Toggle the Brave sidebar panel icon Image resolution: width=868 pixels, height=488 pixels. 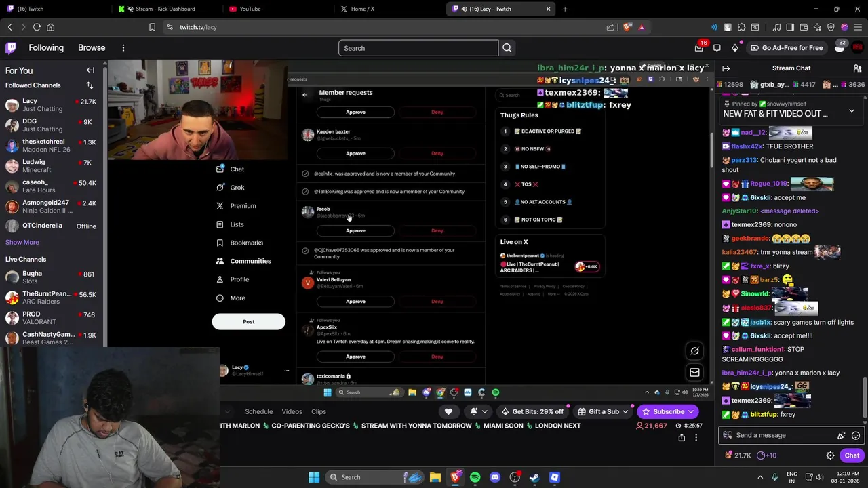click(790, 27)
